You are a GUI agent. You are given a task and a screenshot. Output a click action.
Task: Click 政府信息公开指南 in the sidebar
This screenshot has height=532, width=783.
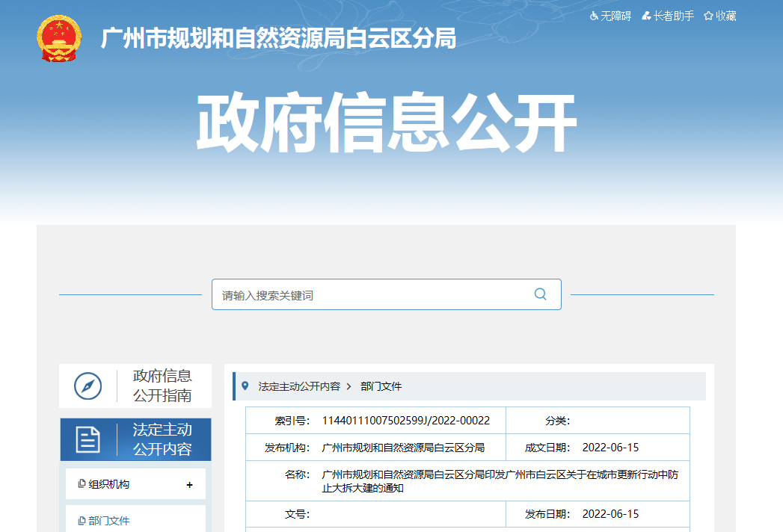point(162,386)
